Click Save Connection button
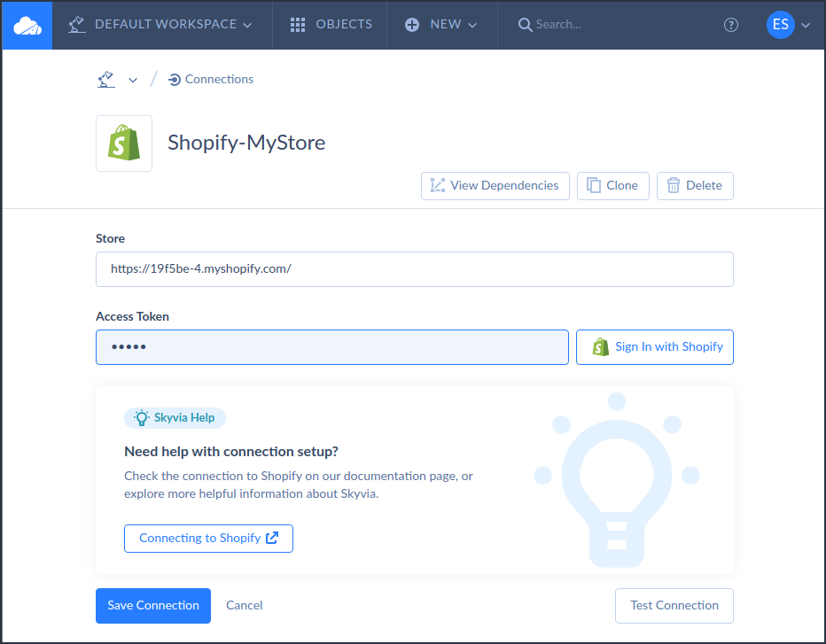This screenshot has height=644, width=826. [153, 606]
